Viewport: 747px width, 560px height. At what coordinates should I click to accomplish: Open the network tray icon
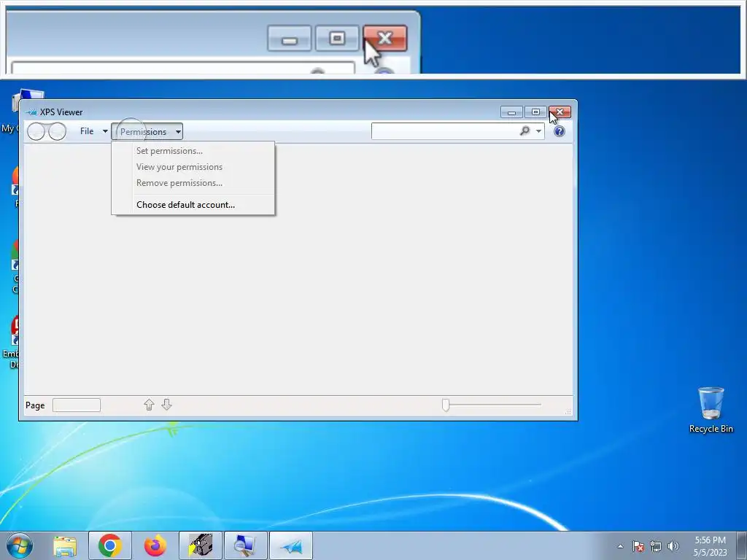coord(656,546)
